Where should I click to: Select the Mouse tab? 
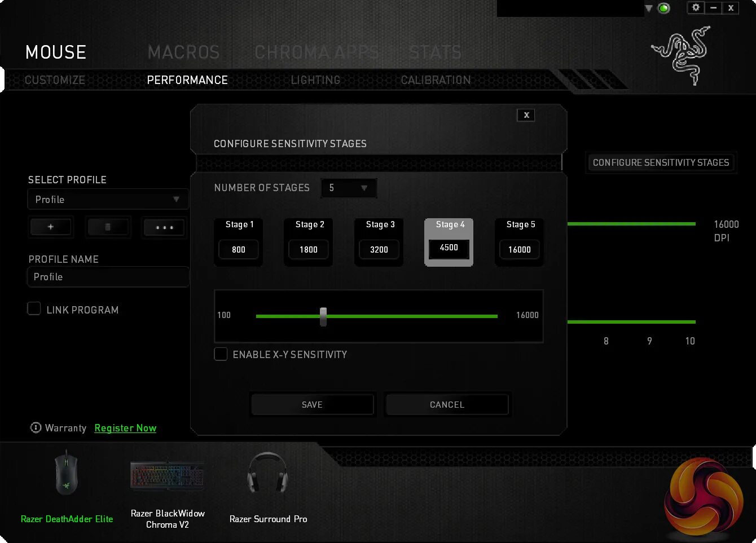[56, 52]
